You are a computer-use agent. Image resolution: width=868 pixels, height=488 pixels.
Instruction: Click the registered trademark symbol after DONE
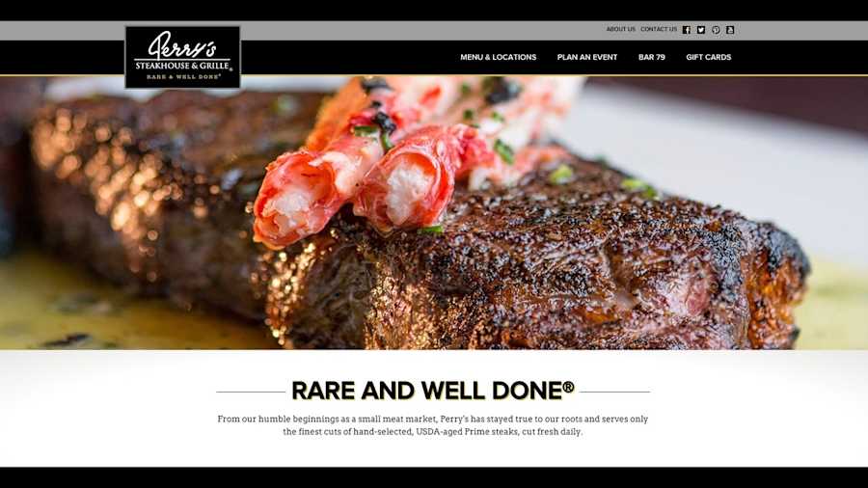click(568, 387)
